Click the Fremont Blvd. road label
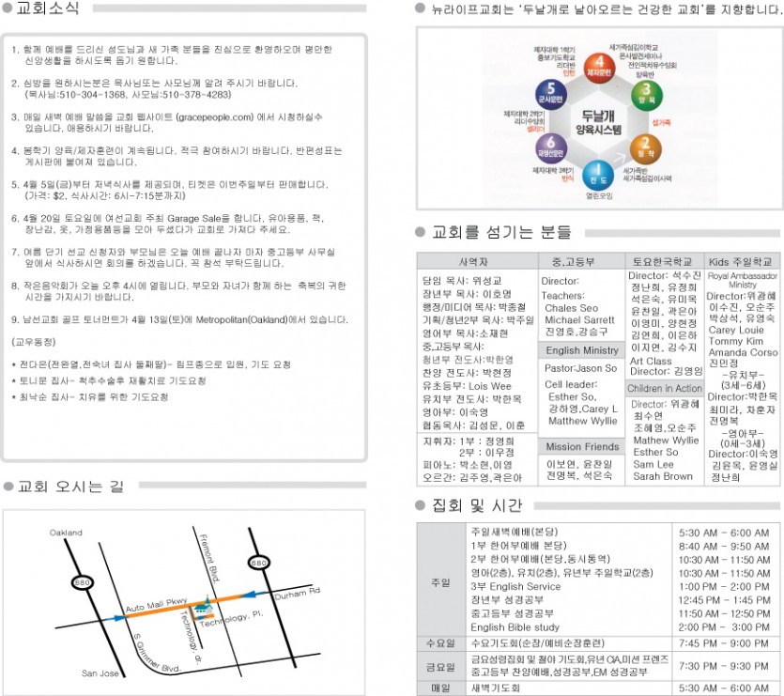Image resolution: width=784 pixels, height=696 pixels. [x=209, y=558]
